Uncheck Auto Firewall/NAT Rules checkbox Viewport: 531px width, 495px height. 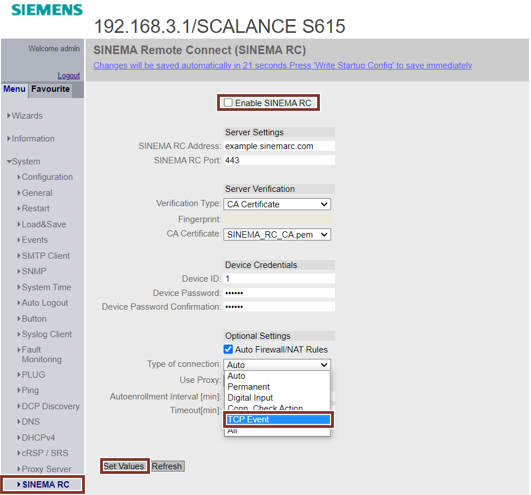[x=228, y=349]
